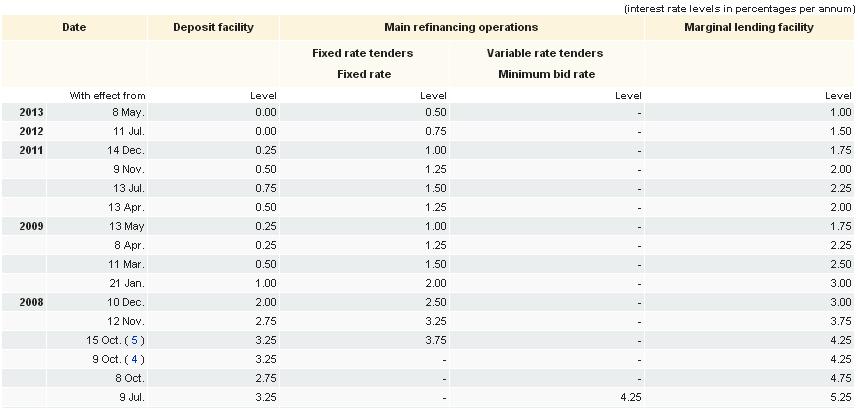
Task: Click the Main refinancing operations header
Action: click(x=461, y=27)
